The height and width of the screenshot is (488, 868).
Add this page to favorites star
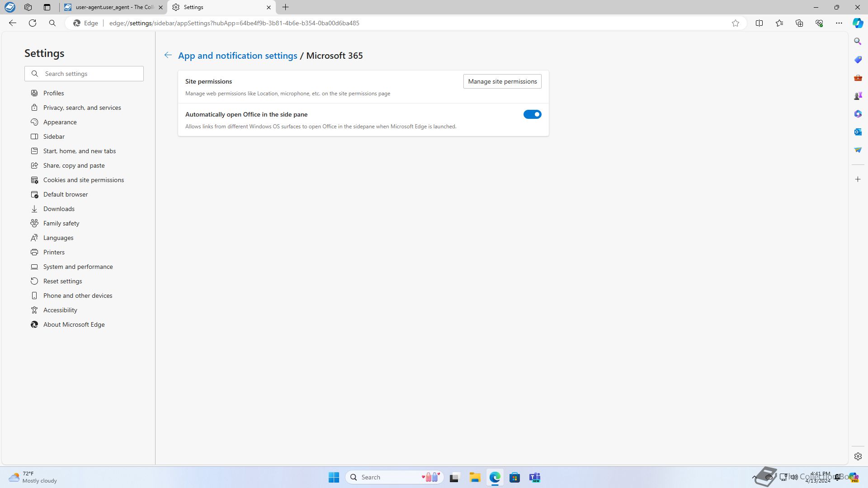pyautogui.click(x=736, y=23)
